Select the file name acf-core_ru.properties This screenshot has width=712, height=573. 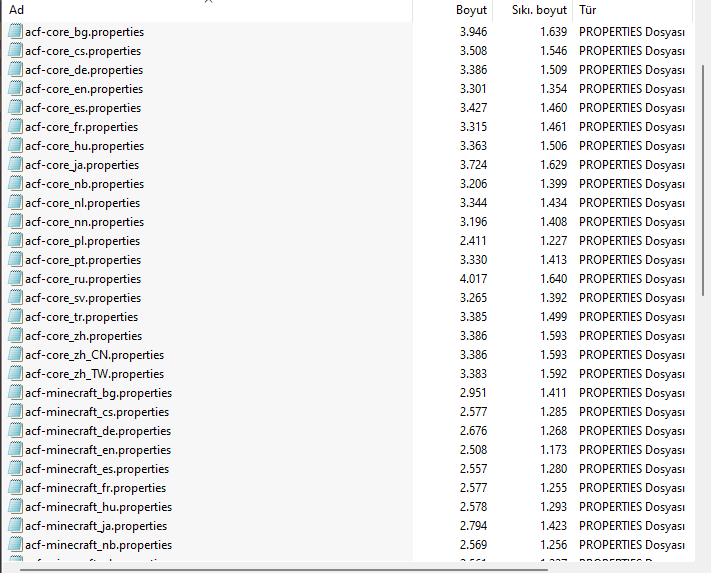83,279
